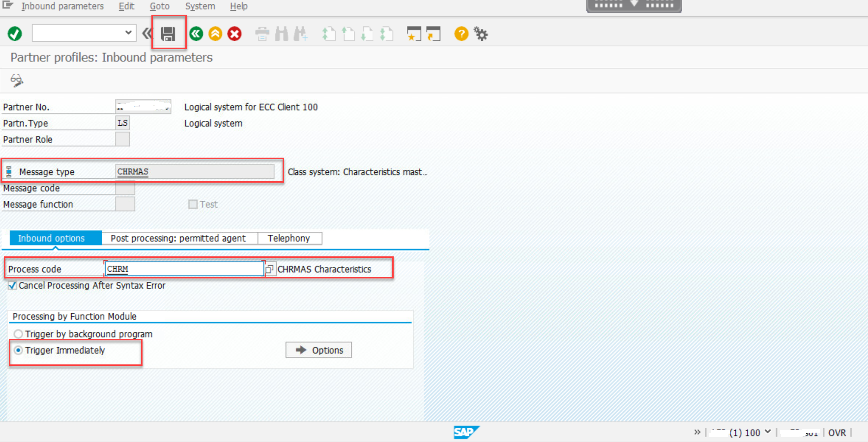Click the yellow Help question mark icon
868x442 pixels.
pos(461,34)
